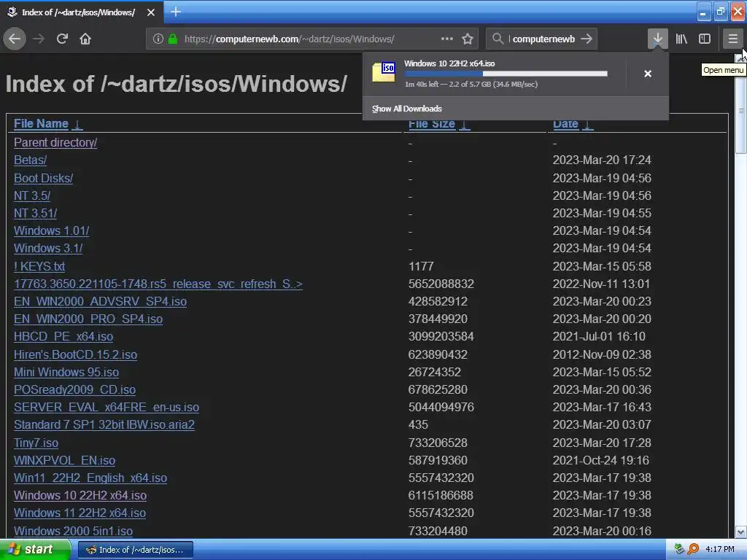Sort descending by Date arrow
The image size is (747, 560).
point(588,125)
